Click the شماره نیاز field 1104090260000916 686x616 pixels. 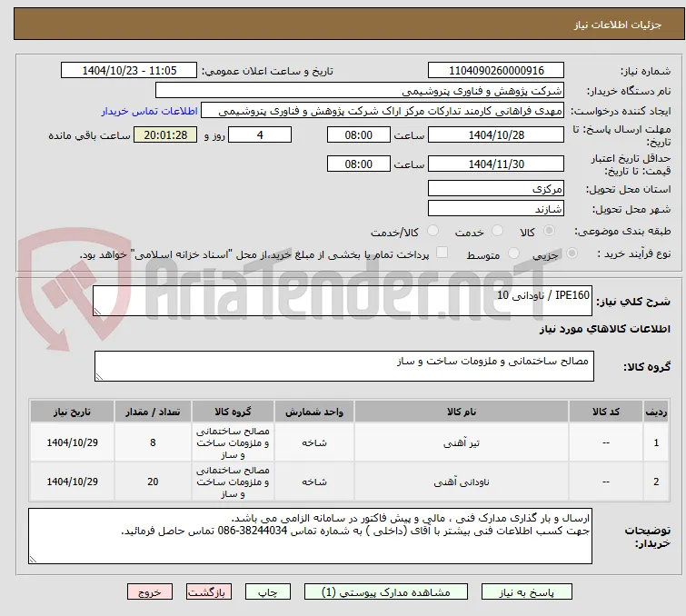496,71
